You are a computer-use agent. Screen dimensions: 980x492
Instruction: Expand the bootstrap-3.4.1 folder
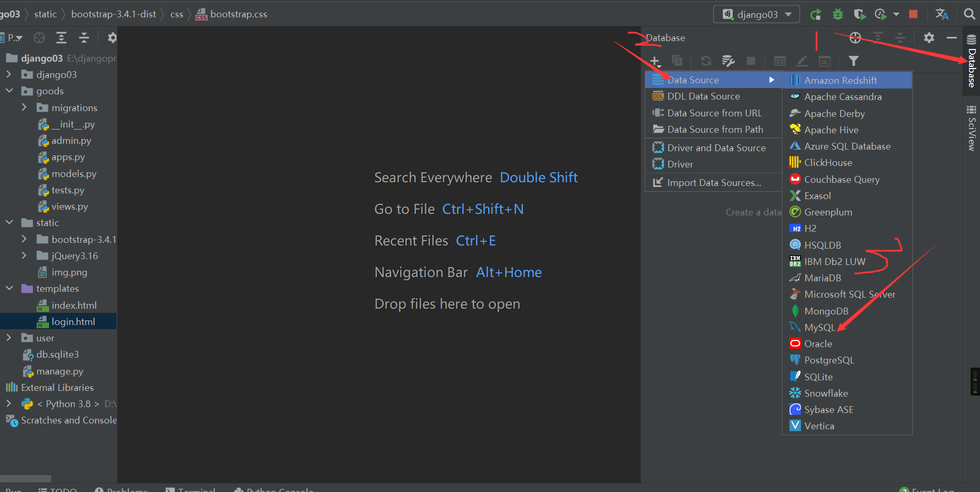click(x=24, y=239)
